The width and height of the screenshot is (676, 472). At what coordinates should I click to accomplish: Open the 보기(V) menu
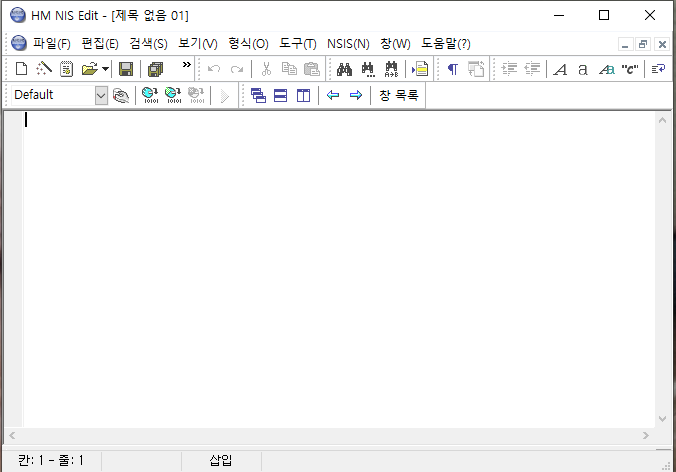pos(198,44)
